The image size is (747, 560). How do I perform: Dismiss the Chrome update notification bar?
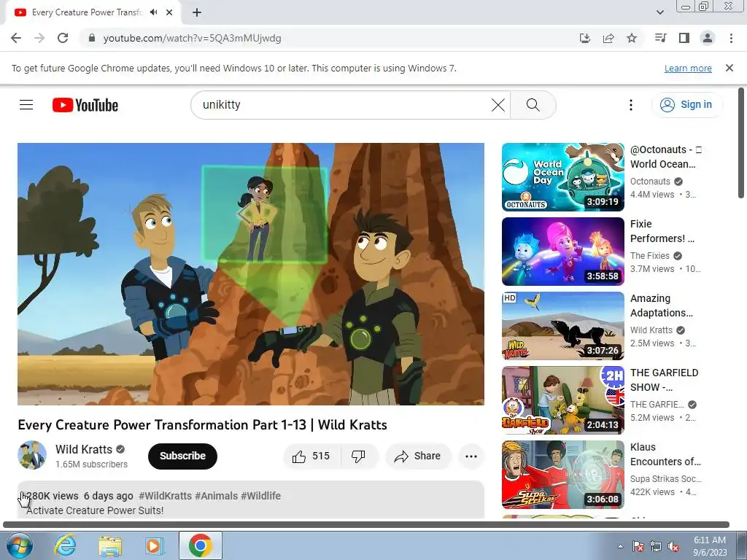coord(729,68)
